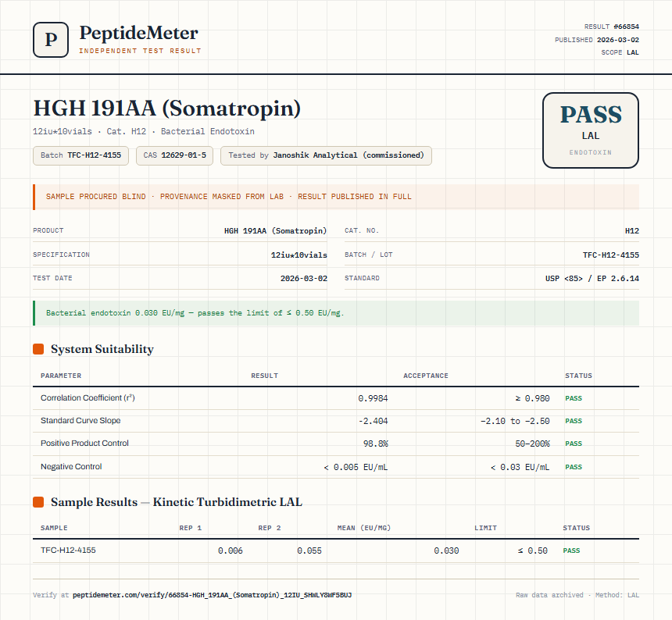Click the HGH 191AA (Somatropin) title
This screenshot has height=620, width=672.
(167, 108)
